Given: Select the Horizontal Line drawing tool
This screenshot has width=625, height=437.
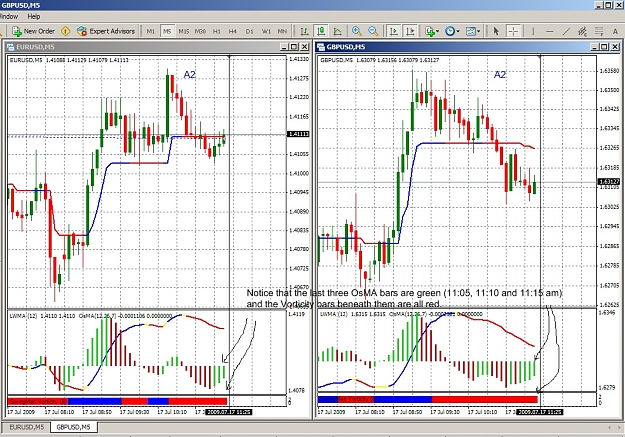Looking at the screenshot, I should pyautogui.click(x=550, y=31).
